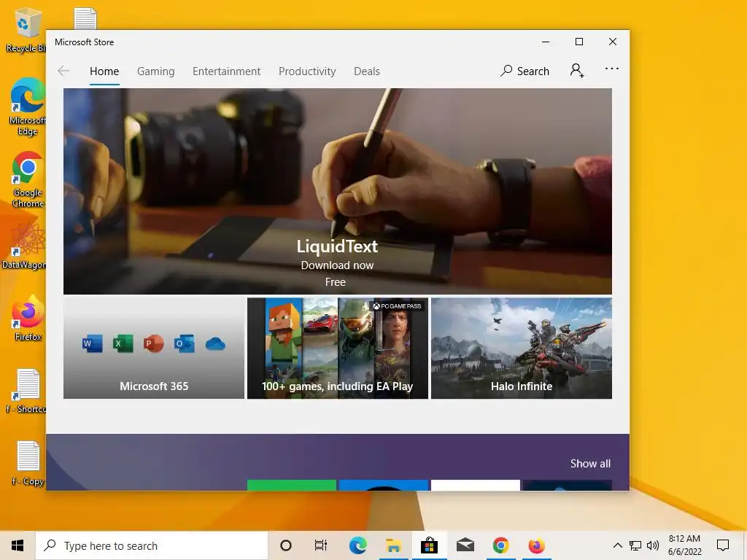Screen dimensions: 747x560
Task: Open the Windows Start menu
Action: [18, 545]
